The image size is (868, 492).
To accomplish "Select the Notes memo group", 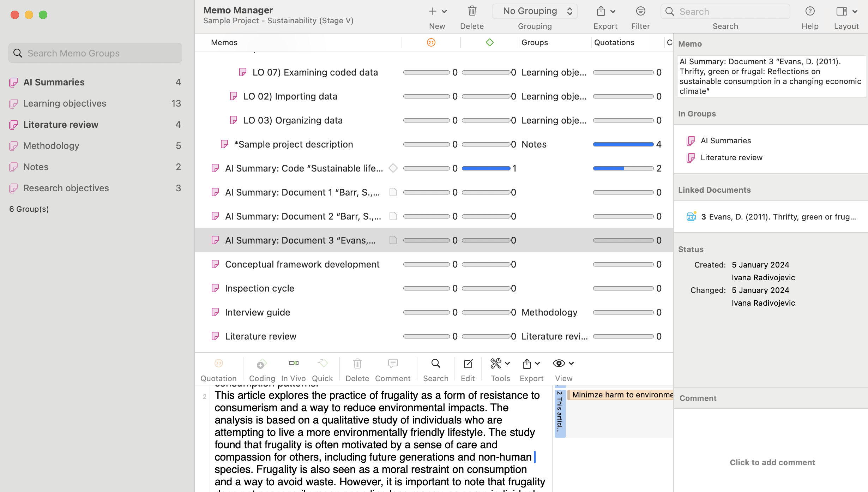I will (x=95, y=167).
